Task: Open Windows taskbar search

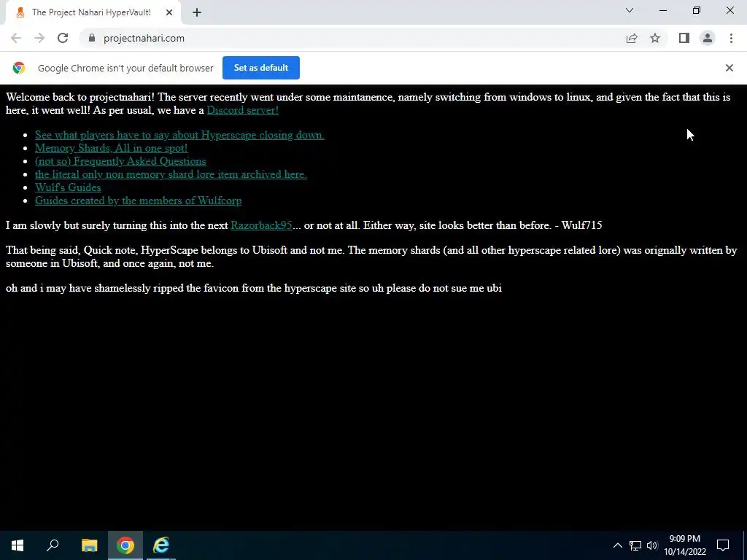Action: pos(53,545)
